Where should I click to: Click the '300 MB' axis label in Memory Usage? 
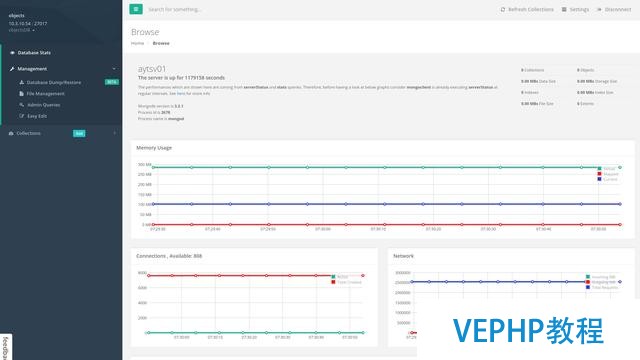pos(144,164)
